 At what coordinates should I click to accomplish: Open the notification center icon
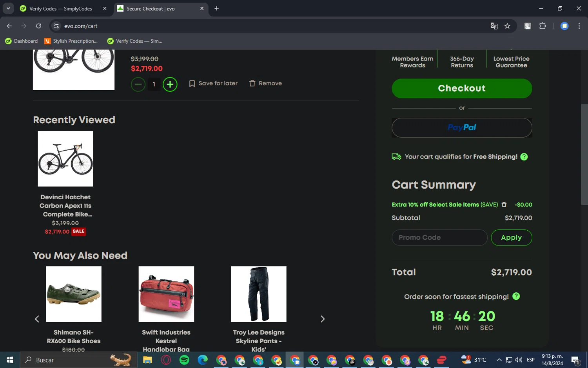click(x=575, y=360)
